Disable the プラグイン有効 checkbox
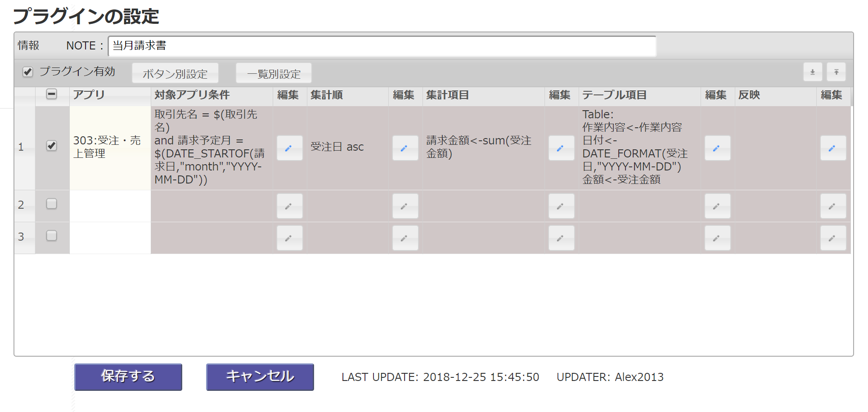 coord(27,72)
